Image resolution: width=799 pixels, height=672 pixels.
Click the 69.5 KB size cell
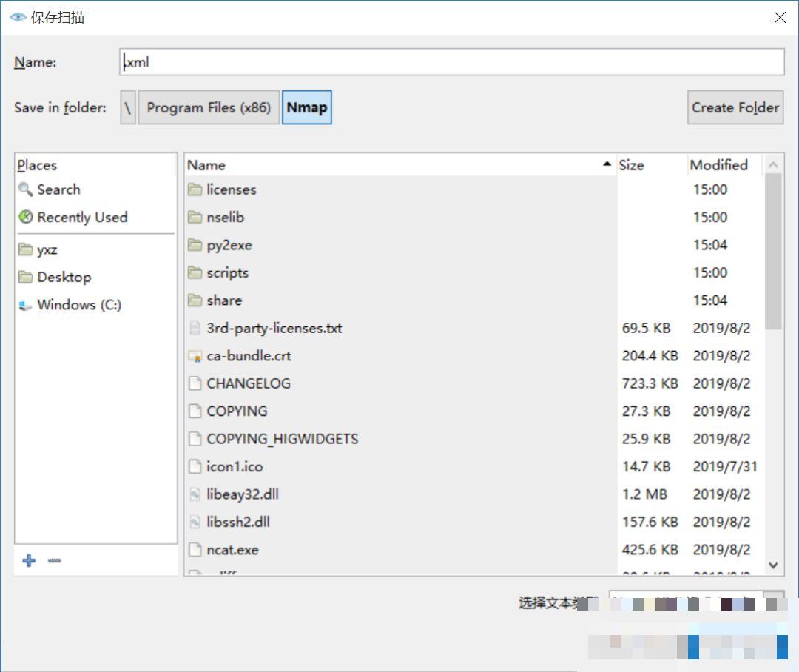pyautogui.click(x=646, y=329)
